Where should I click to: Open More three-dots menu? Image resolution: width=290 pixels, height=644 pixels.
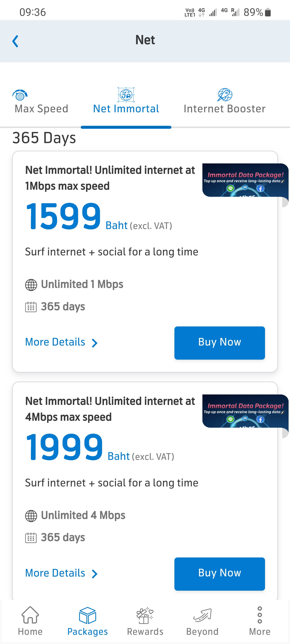point(260,615)
